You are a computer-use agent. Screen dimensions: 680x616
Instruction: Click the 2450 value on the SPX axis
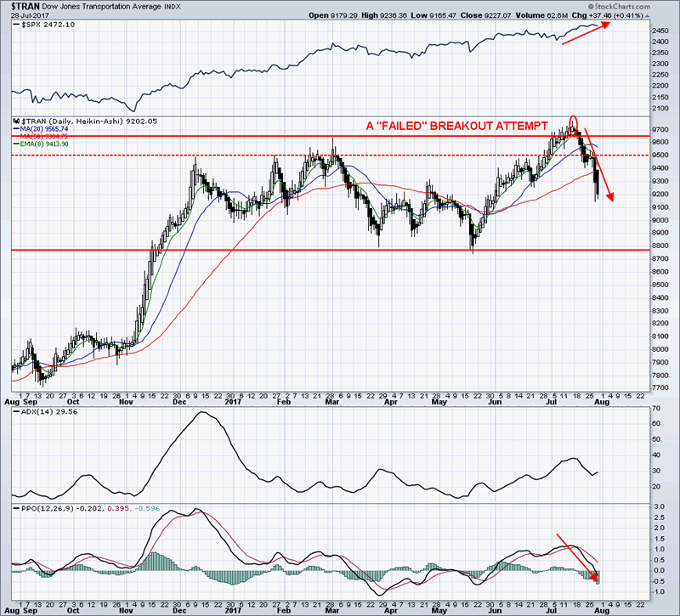(x=660, y=31)
